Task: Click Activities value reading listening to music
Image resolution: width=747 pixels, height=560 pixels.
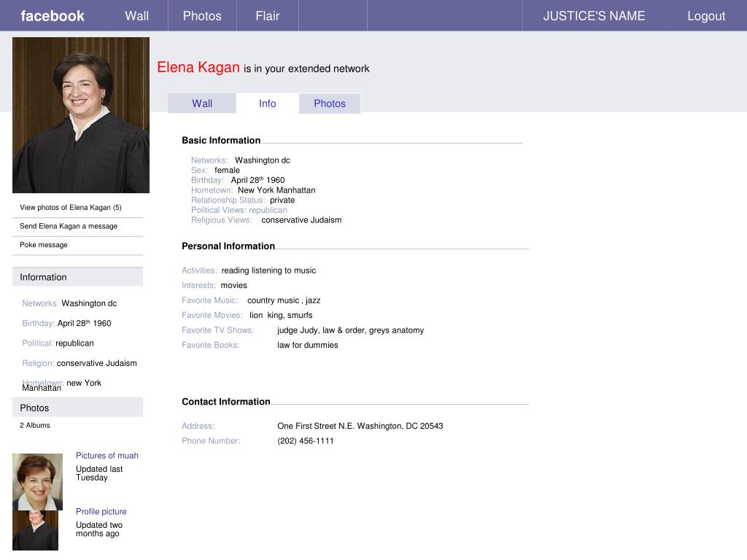Action: pyautogui.click(x=268, y=271)
